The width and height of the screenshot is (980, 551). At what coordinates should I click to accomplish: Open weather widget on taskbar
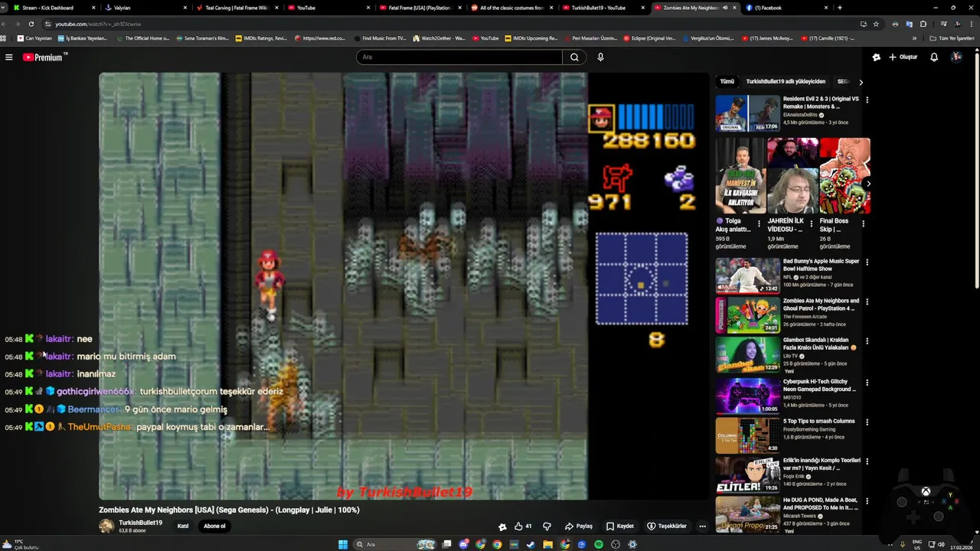point(21,545)
